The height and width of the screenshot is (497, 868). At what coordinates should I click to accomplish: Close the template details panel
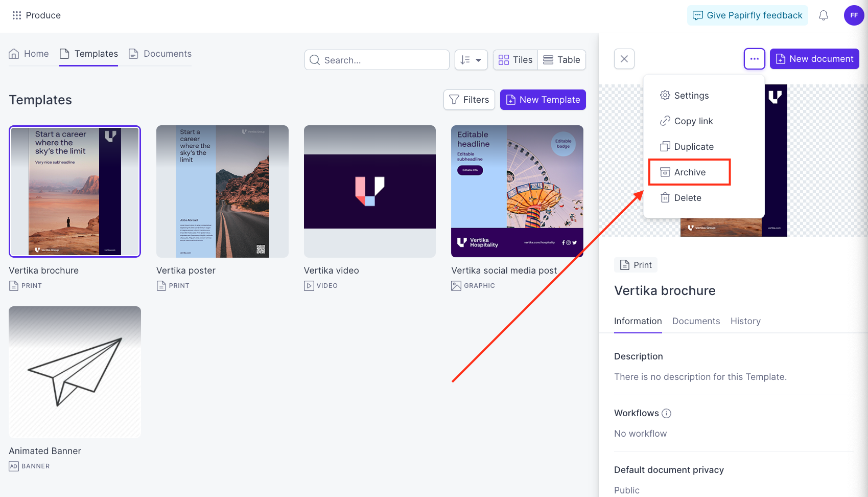(624, 59)
